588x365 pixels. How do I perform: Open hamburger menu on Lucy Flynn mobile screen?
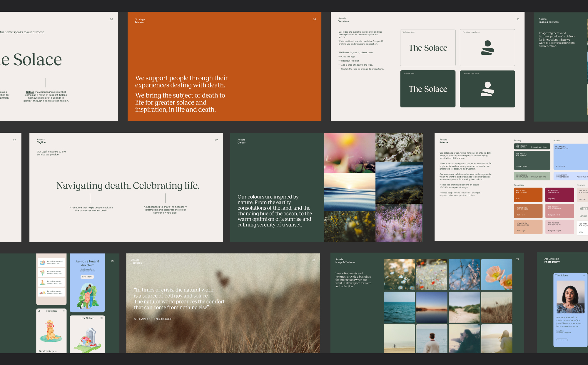coord(584,276)
